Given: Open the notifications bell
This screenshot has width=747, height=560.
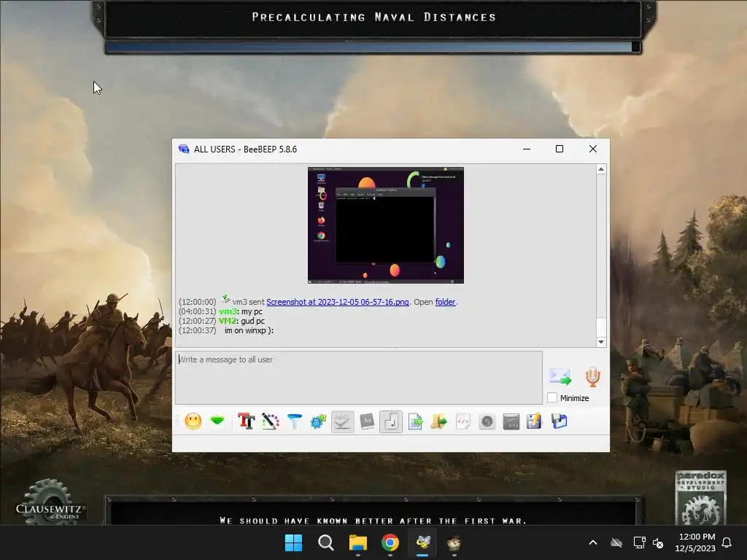Looking at the screenshot, I should click(x=727, y=542).
